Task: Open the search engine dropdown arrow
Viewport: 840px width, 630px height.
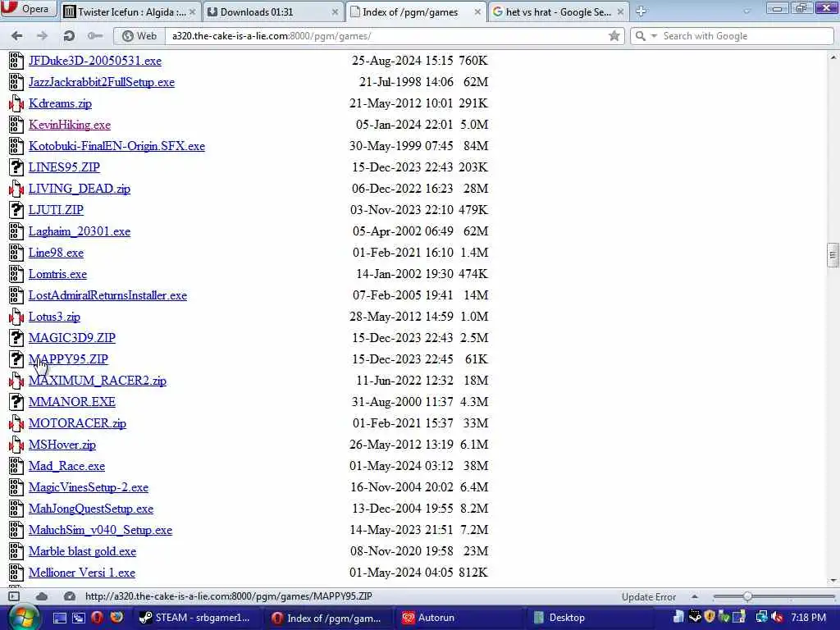Action: (654, 36)
